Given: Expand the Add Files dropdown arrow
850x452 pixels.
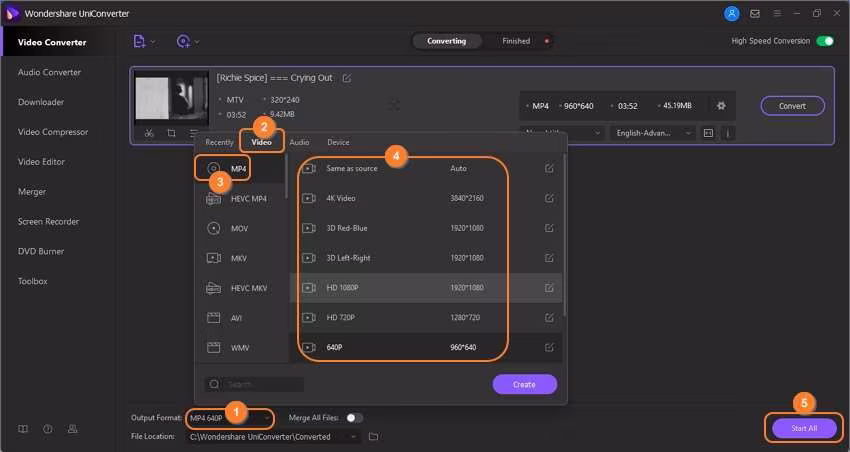Looking at the screenshot, I should tap(153, 42).
